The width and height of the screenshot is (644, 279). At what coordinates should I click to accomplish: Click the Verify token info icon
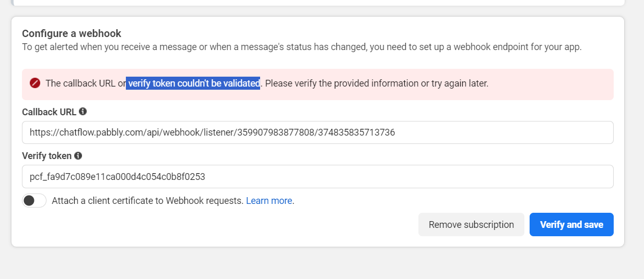point(78,155)
